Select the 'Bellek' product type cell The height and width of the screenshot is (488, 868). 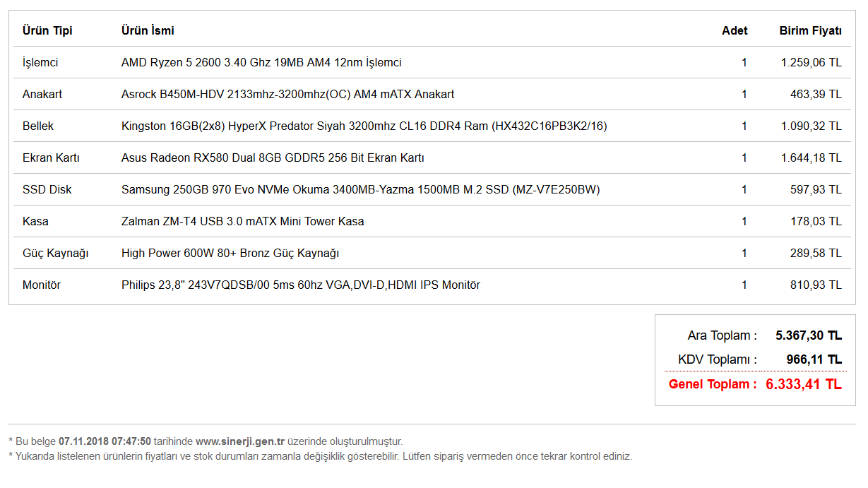(38, 126)
